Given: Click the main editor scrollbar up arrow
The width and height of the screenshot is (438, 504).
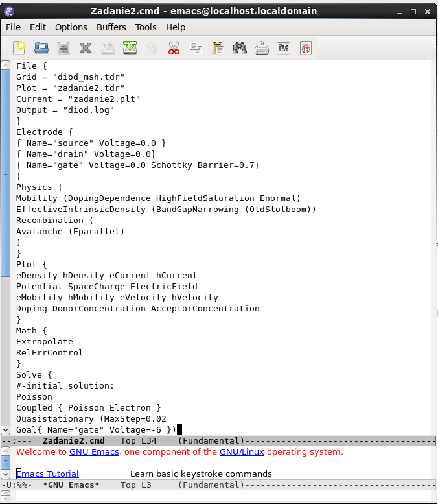Looking at the screenshot, I should (5, 66).
